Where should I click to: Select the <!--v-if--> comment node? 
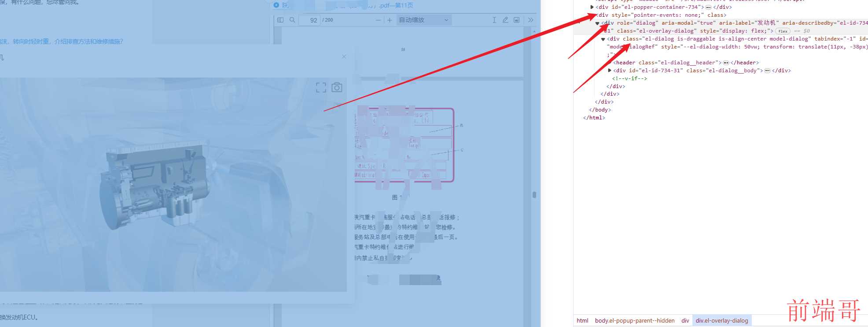[629, 78]
